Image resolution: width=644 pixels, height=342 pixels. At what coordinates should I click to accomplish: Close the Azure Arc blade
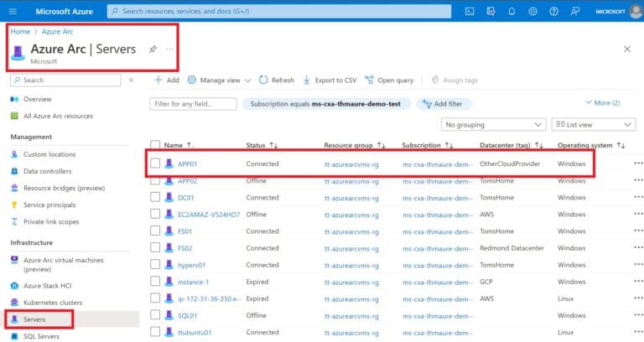pos(626,49)
